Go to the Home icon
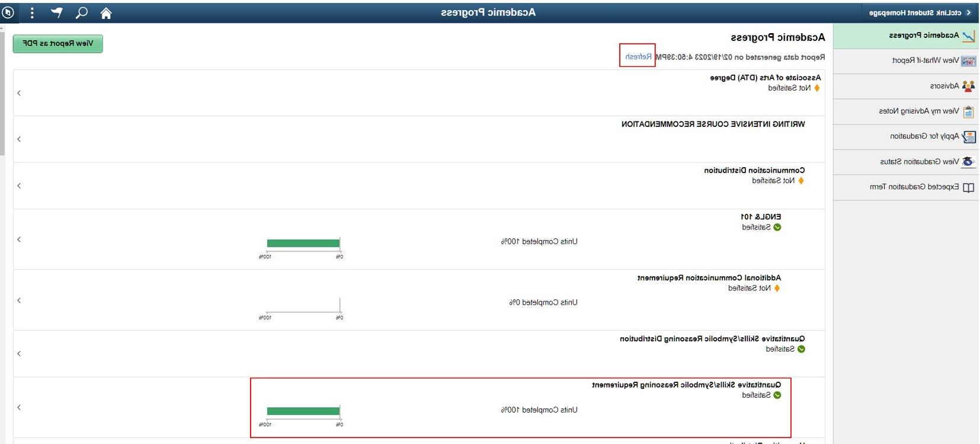This screenshot has width=980, height=444. pyautogui.click(x=106, y=12)
